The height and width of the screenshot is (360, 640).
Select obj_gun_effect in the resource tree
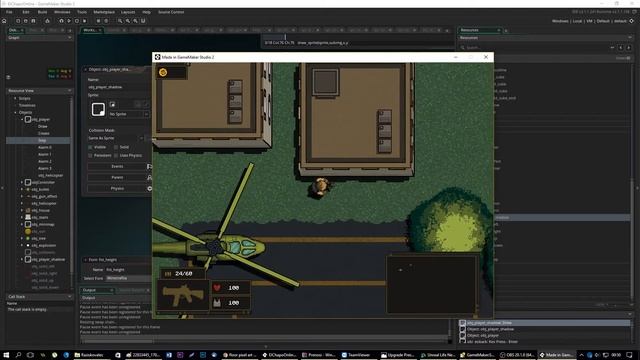pos(44,196)
